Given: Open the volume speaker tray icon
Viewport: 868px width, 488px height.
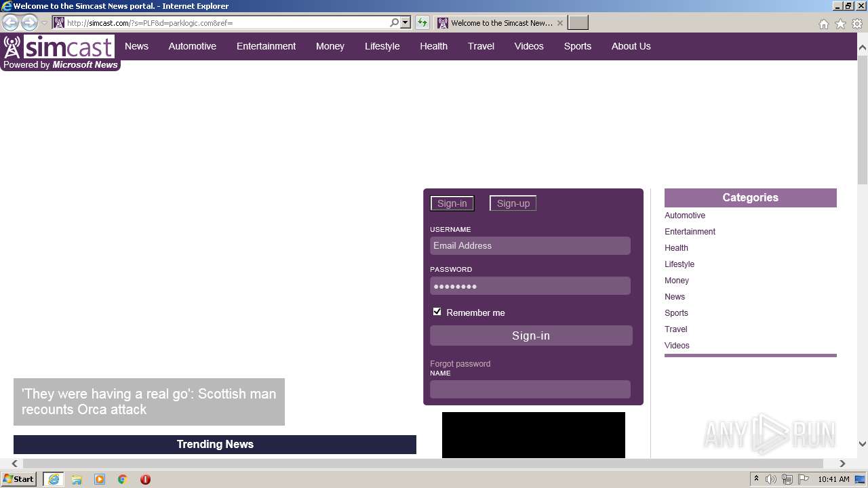Looking at the screenshot, I should click(771, 479).
